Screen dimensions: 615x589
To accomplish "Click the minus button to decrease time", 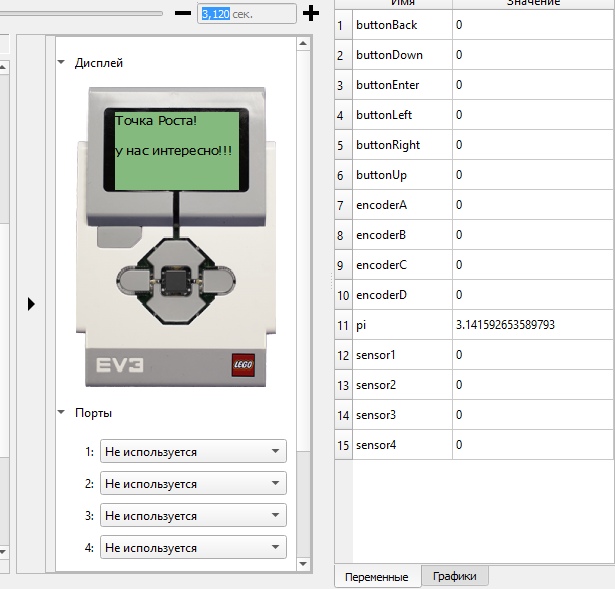I will pyautogui.click(x=183, y=13).
